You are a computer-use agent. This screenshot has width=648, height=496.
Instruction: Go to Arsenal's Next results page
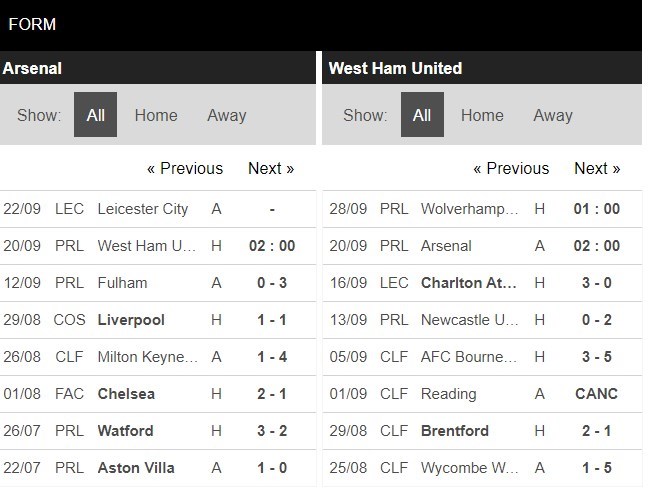click(271, 168)
